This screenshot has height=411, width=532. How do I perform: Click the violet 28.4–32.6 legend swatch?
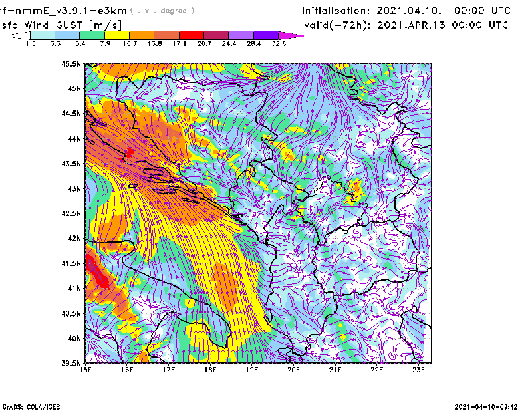[265, 35]
